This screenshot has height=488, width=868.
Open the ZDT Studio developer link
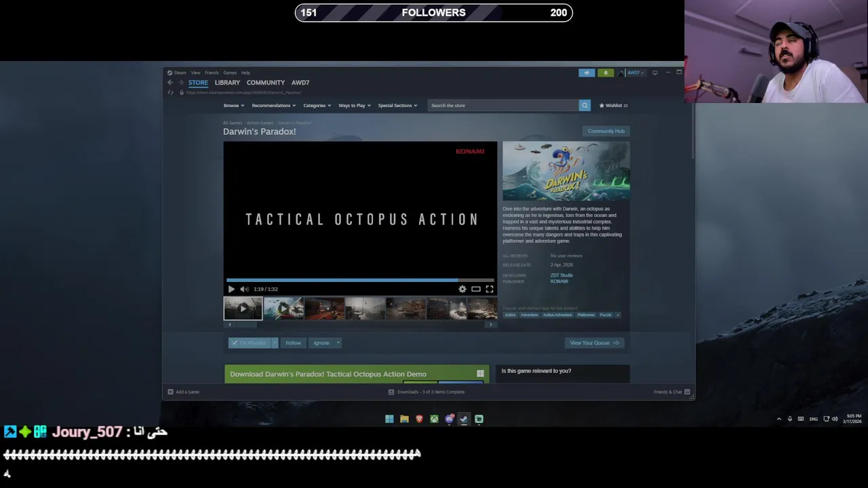pyautogui.click(x=561, y=275)
